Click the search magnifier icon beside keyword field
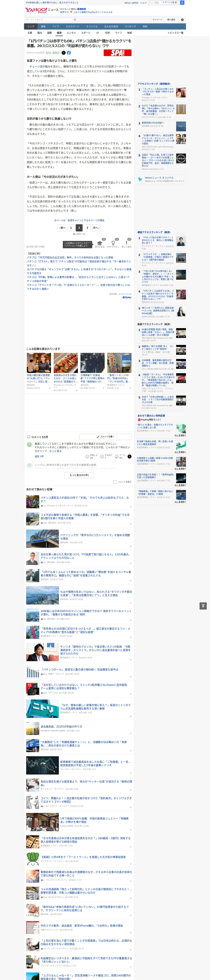This screenshot has width=210, height=980. pyautogui.click(x=75, y=20)
